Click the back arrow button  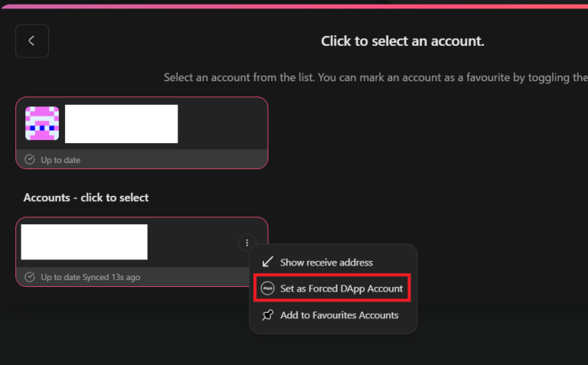[31, 41]
